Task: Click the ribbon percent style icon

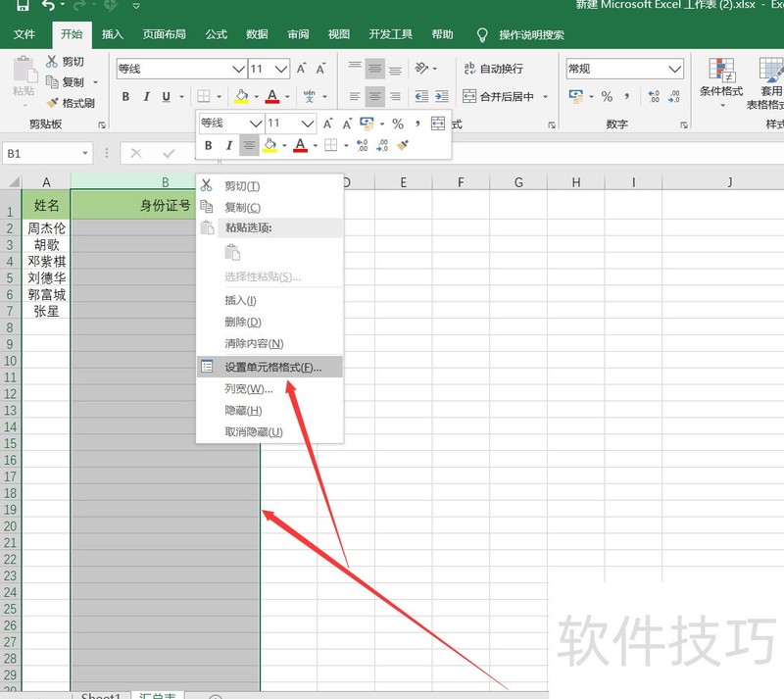Action: (607, 96)
